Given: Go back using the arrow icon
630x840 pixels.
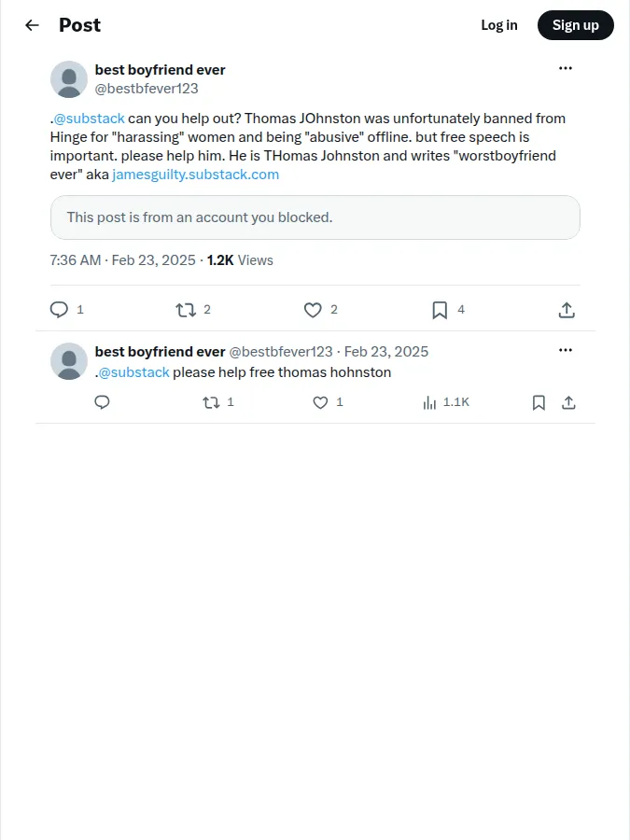Looking at the screenshot, I should (32, 25).
